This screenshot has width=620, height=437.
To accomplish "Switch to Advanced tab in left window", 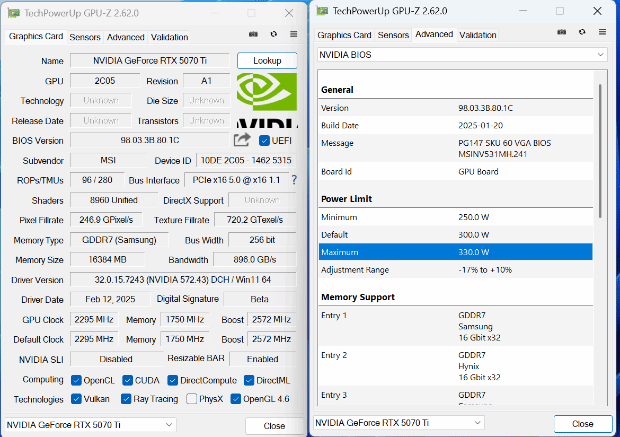I will pos(125,37).
